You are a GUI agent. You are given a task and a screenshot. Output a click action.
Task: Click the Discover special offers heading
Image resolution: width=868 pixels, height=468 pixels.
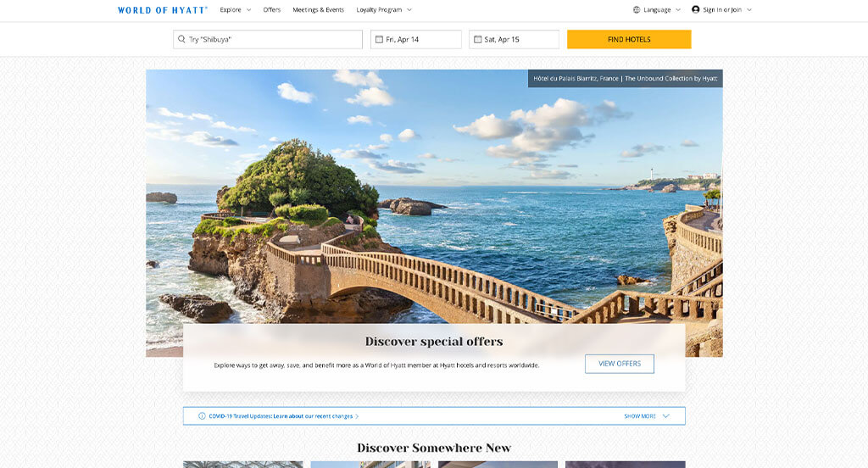pyautogui.click(x=434, y=342)
